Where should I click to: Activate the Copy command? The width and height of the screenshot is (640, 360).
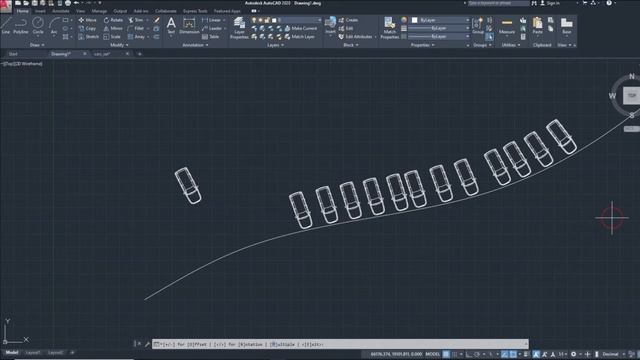point(88,29)
